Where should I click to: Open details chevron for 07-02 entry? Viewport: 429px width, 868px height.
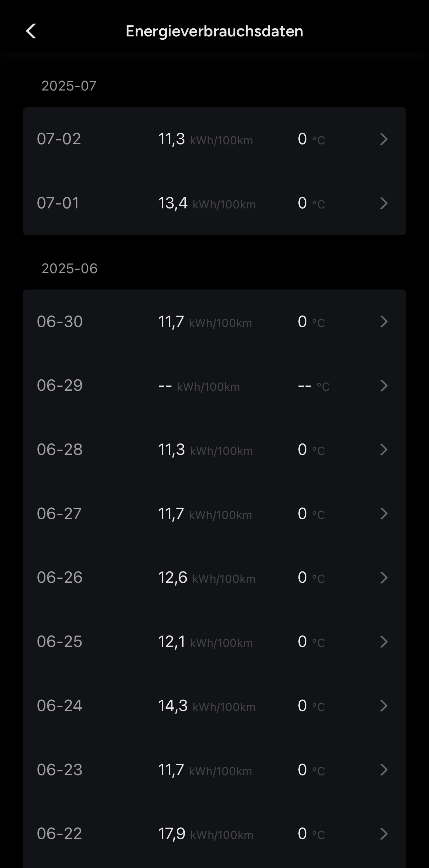(384, 139)
